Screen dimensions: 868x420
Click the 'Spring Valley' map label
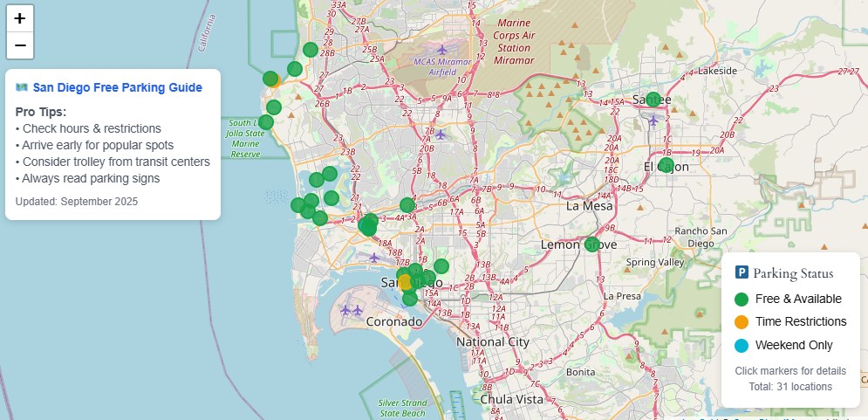click(x=655, y=262)
